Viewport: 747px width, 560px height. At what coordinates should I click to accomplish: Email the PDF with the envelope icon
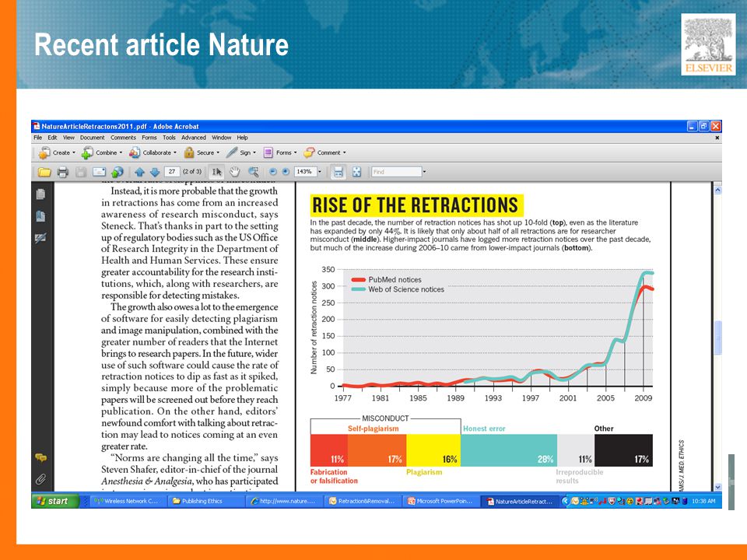[99, 172]
